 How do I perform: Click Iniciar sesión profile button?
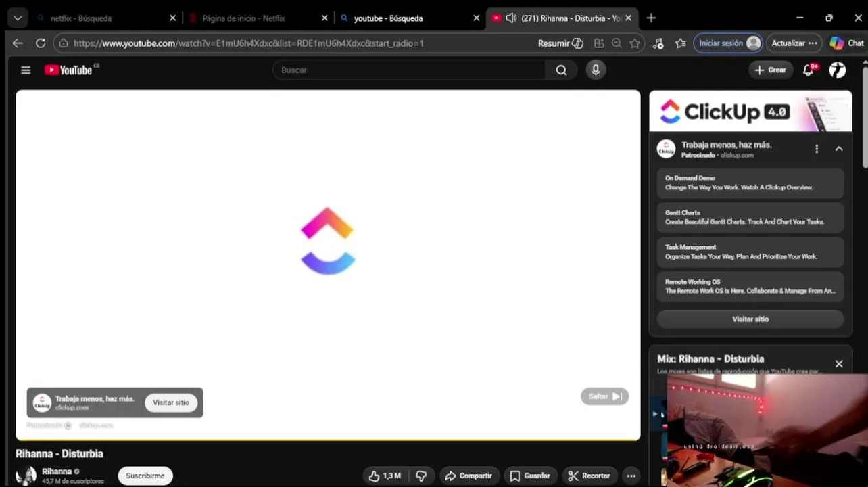728,43
